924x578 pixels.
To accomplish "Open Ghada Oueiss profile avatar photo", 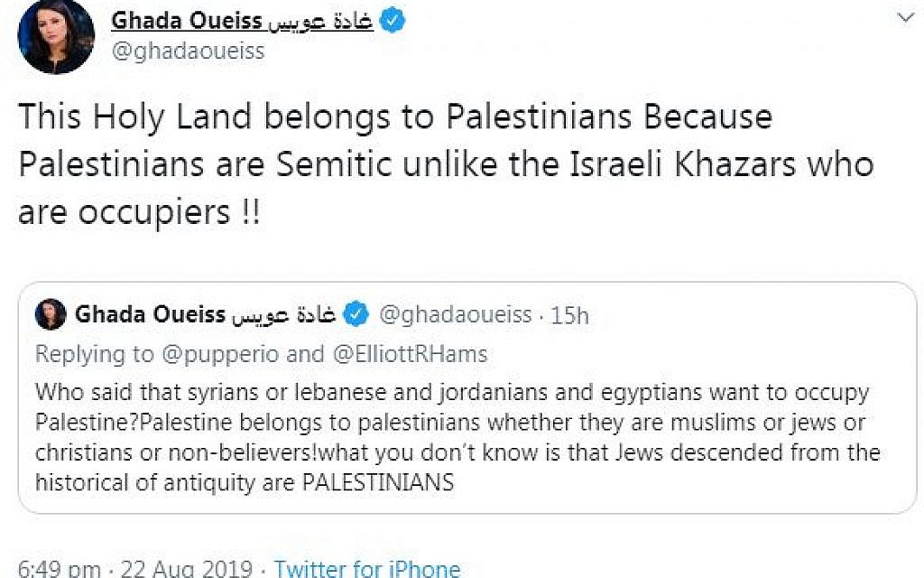I will (x=56, y=37).
